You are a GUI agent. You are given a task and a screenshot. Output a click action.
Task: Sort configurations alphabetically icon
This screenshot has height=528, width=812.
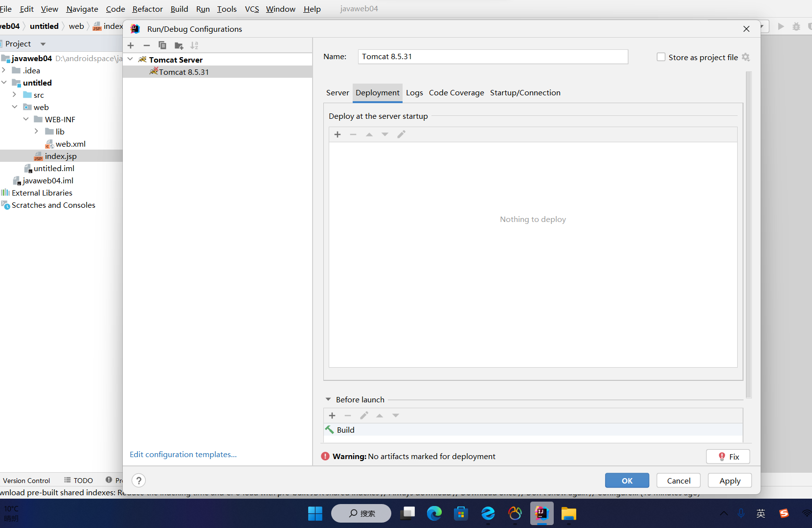pyautogui.click(x=195, y=45)
